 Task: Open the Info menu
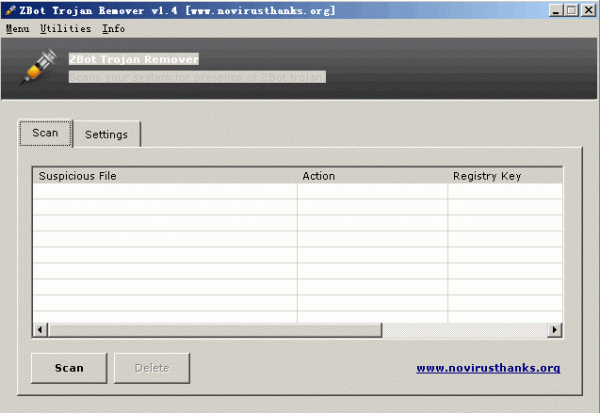coord(114,29)
